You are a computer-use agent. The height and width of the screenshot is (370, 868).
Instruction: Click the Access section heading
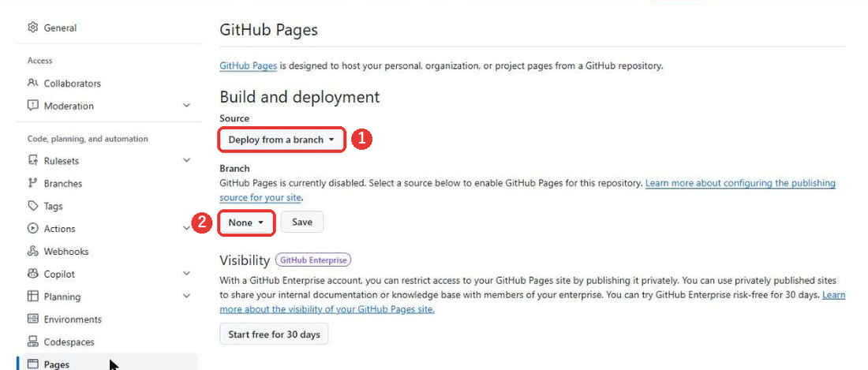click(40, 61)
